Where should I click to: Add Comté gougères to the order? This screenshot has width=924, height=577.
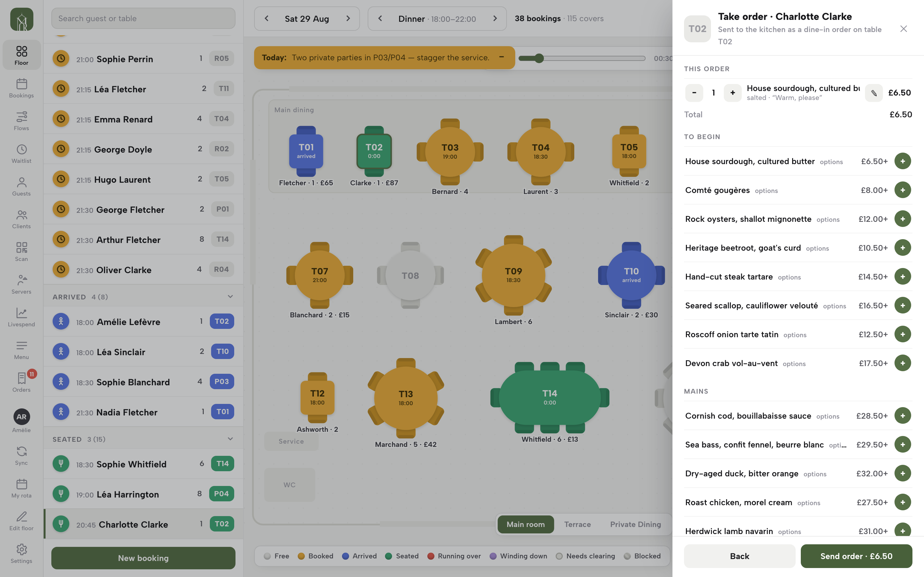pyautogui.click(x=903, y=190)
